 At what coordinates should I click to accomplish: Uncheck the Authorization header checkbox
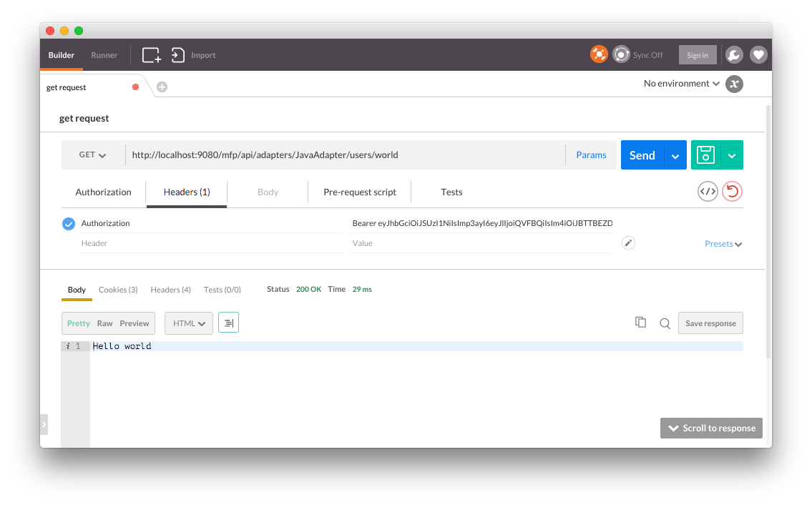69,224
